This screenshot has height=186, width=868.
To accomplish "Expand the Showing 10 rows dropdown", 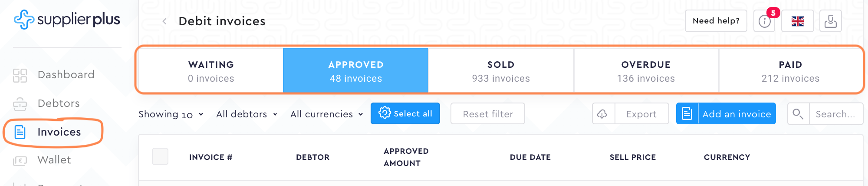I will [x=171, y=114].
